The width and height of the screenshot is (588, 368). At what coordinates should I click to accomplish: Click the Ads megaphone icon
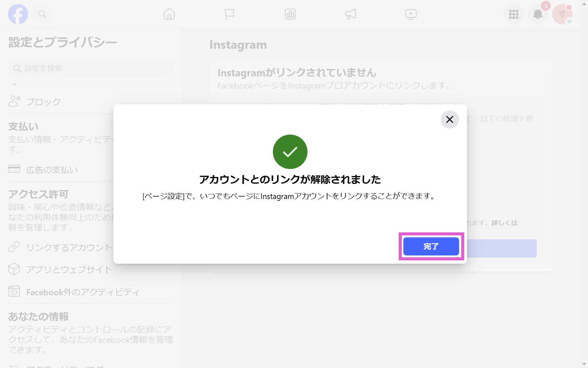click(350, 14)
